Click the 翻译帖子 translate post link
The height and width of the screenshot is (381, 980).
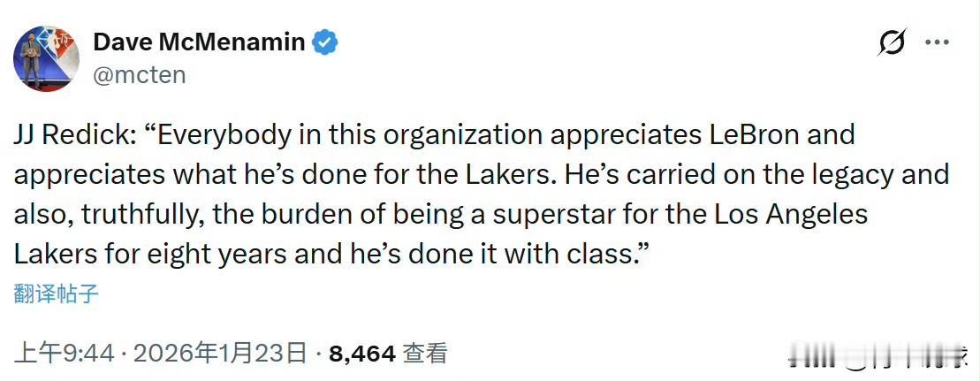pyautogui.click(x=56, y=294)
